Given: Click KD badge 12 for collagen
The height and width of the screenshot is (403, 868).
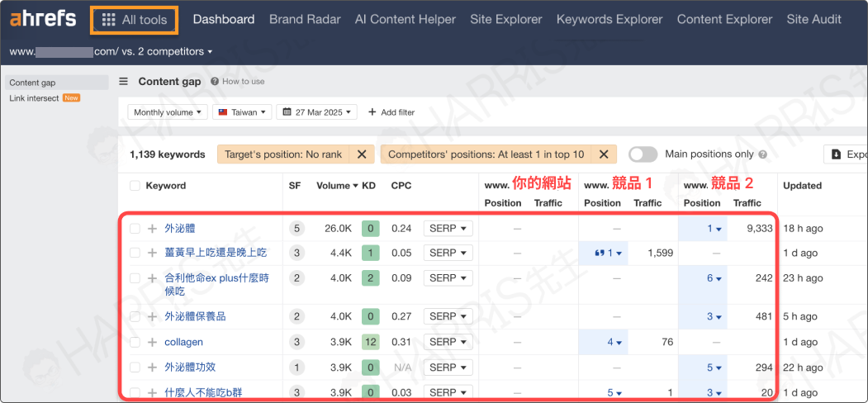Looking at the screenshot, I should pyautogui.click(x=370, y=342).
